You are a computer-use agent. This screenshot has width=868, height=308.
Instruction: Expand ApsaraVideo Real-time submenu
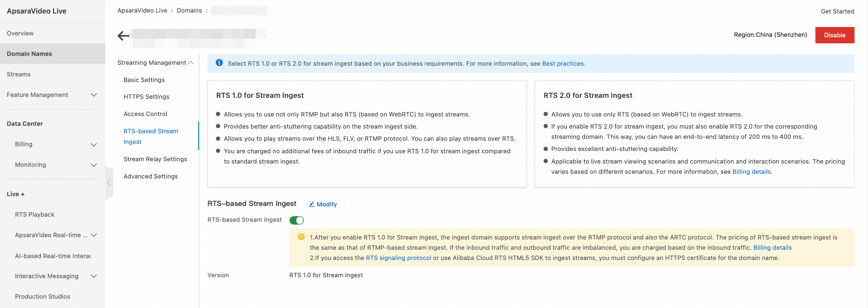[94, 235]
